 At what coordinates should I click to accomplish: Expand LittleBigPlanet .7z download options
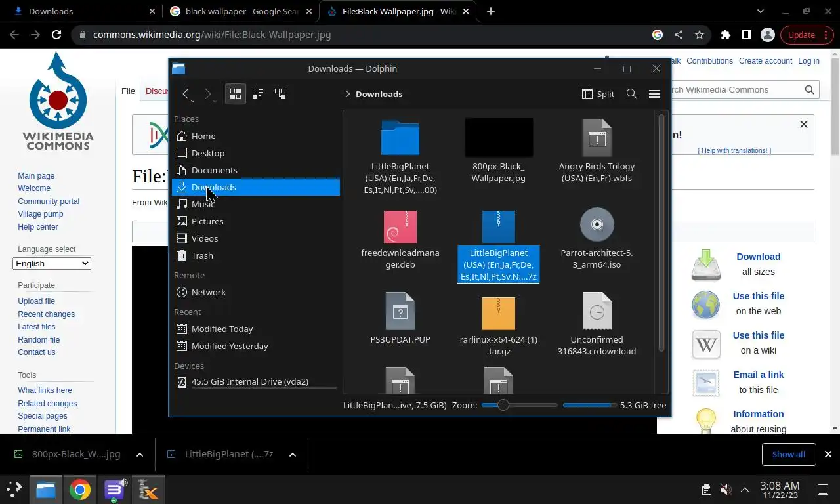point(292,454)
